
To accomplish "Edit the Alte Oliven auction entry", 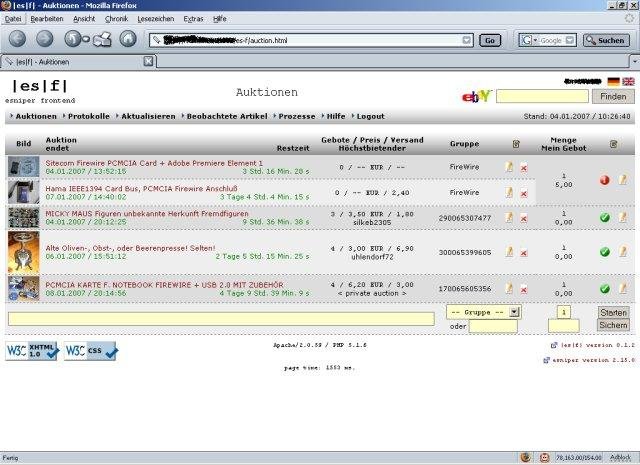I will [x=509, y=252].
